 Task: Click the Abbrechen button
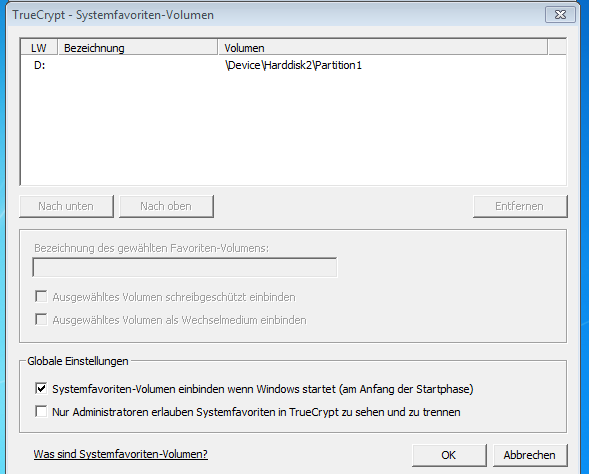530,455
